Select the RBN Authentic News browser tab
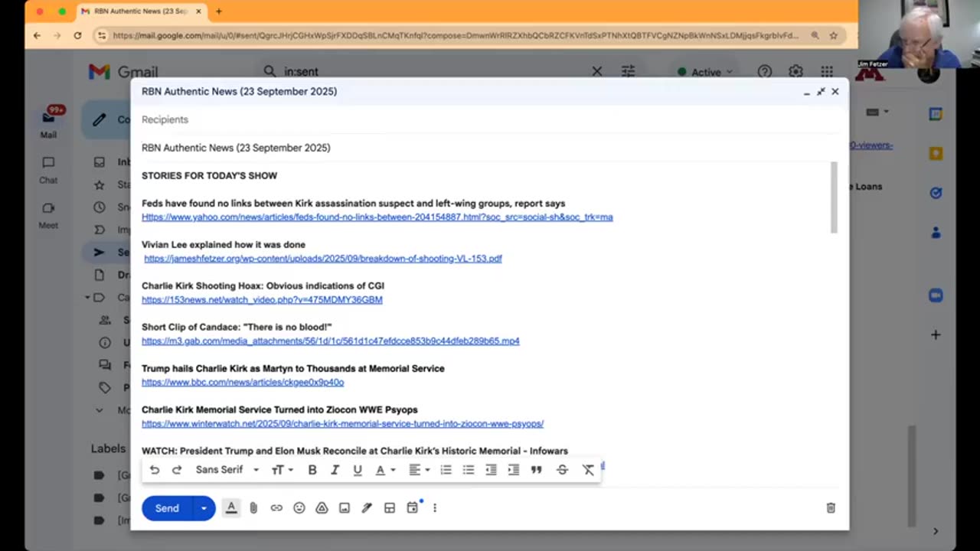 point(140,11)
